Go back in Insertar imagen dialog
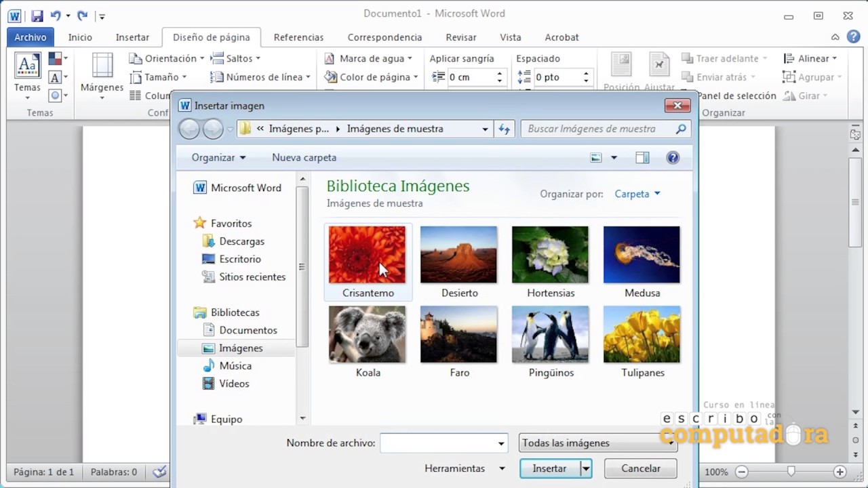 tap(189, 129)
